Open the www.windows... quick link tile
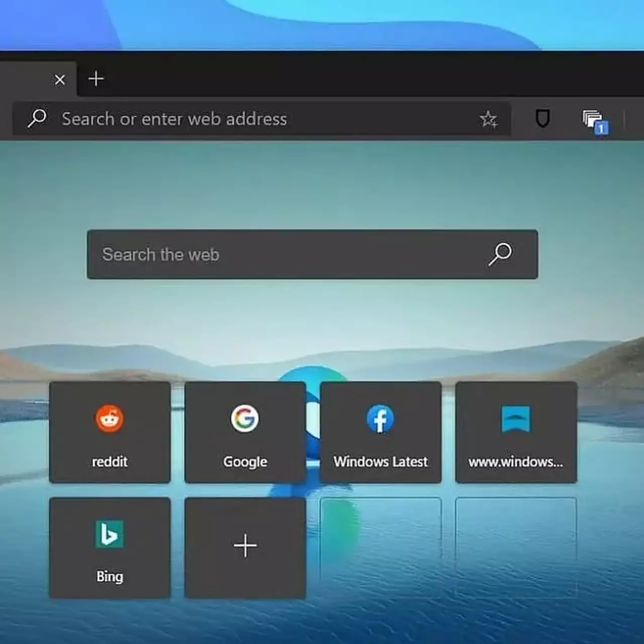The image size is (644, 644). 516,433
